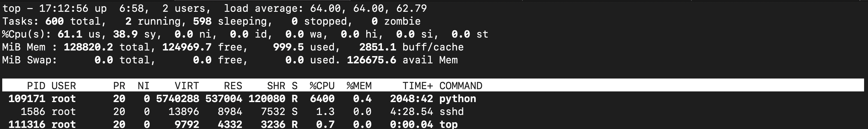Click the VIRT column header

click(x=187, y=86)
